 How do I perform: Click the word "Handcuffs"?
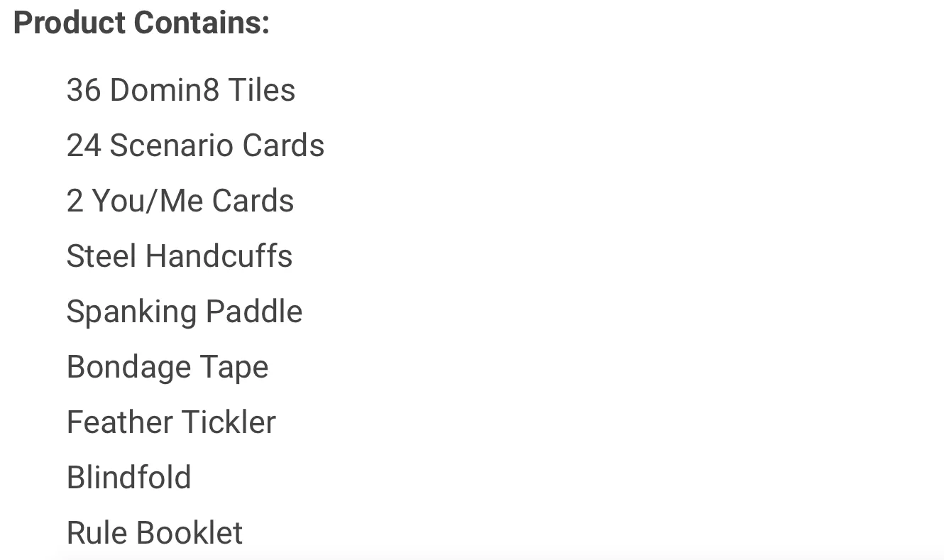pyautogui.click(x=219, y=256)
